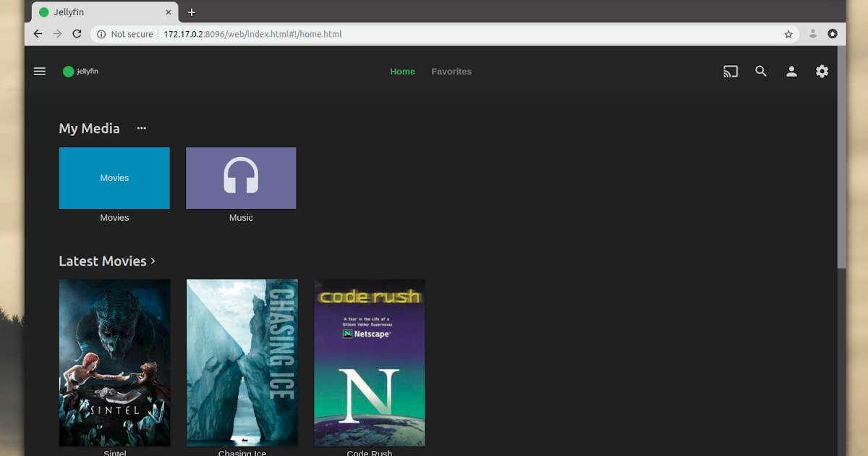Open the Chasing Ice movie poster
Viewport: 868px width, 456px height.
point(242,363)
